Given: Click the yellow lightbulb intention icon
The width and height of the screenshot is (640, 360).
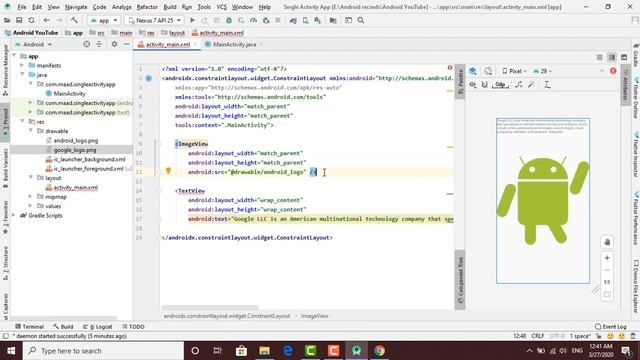Looking at the screenshot, I should [168, 171].
